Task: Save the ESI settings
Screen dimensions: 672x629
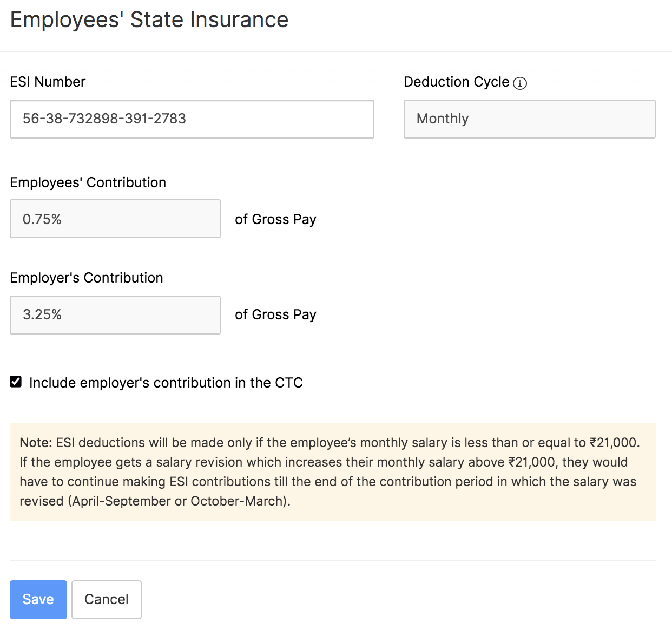Action: pos(38,599)
